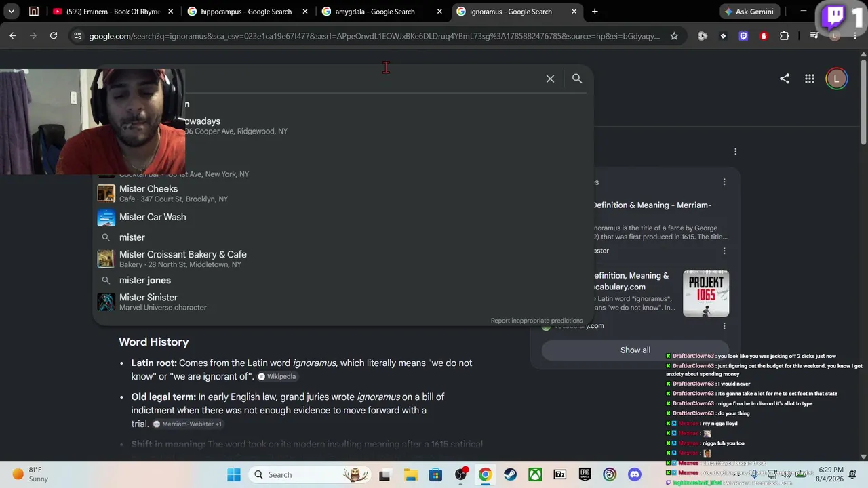
Task: Click the Mister Cheeks thumbnail image
Action: 106,193
